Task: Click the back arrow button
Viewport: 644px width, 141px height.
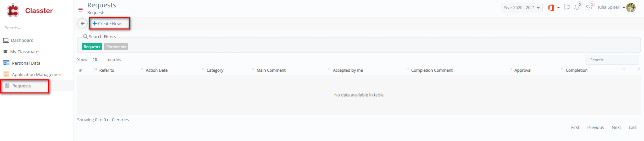Action: (83, 23)
